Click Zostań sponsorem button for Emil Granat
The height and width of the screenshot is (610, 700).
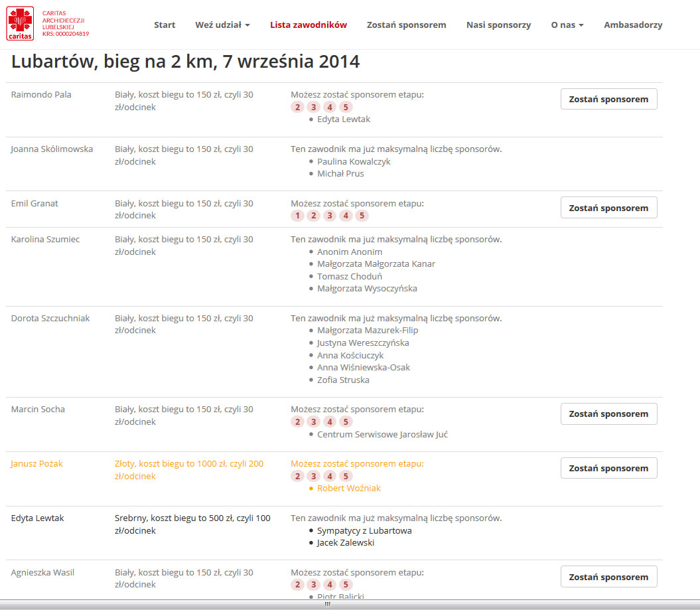click(x=609, y=208)
